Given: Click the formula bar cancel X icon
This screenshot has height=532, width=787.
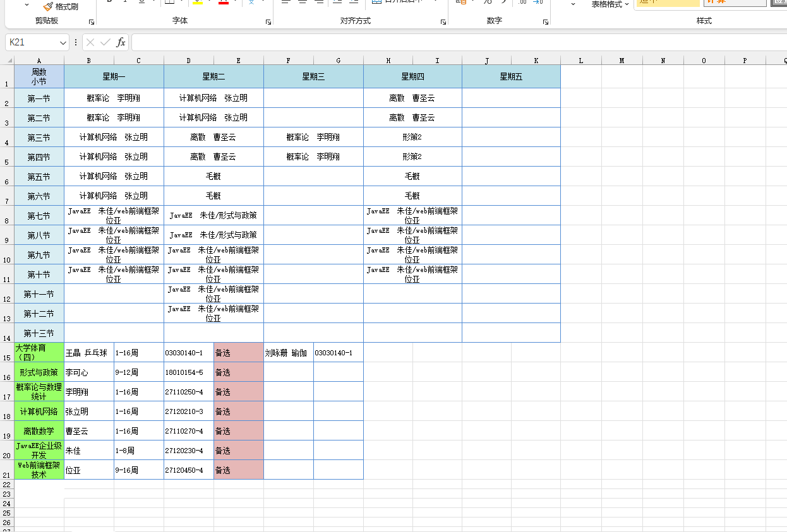Looking at the screenshot, I should tap(90, 42).
